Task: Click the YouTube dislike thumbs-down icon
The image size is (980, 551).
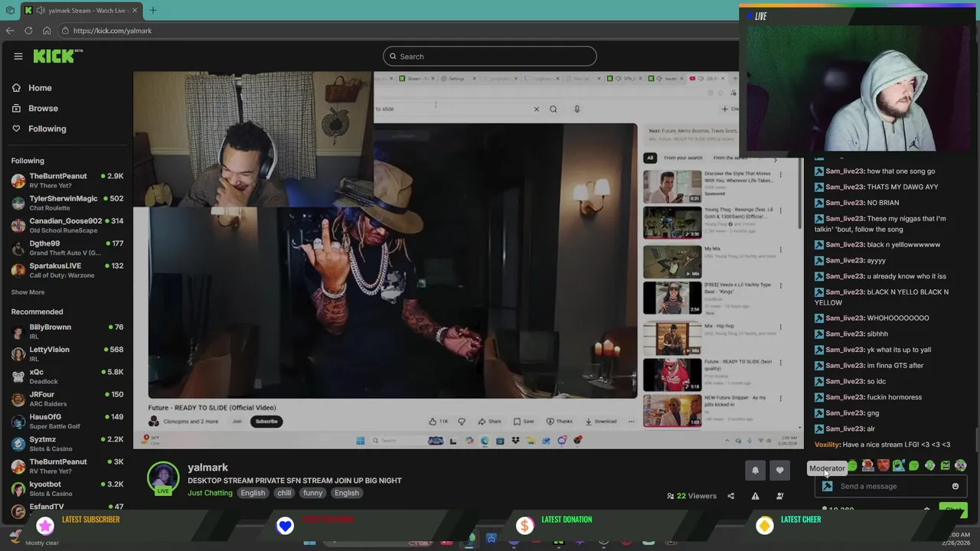Action: coord(461,421)
